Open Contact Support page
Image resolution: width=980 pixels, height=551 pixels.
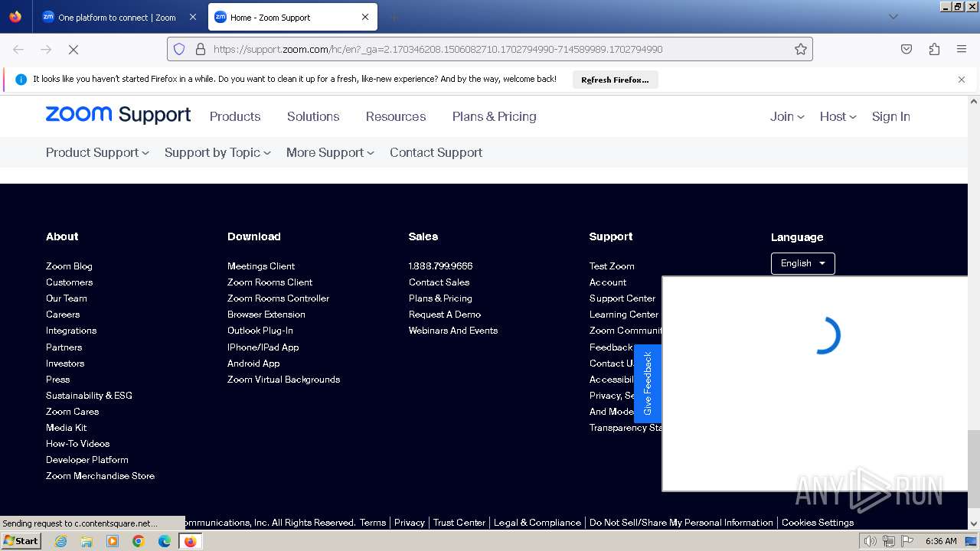[436, 152]
